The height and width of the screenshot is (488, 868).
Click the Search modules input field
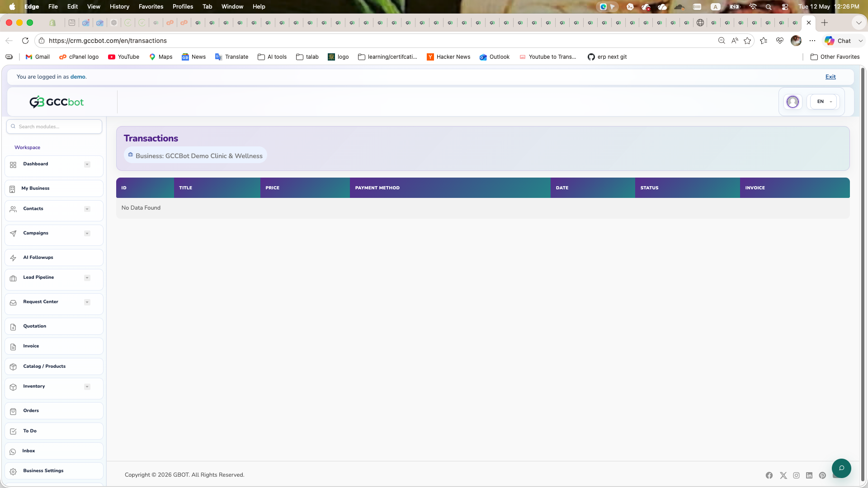pos(54,127)
